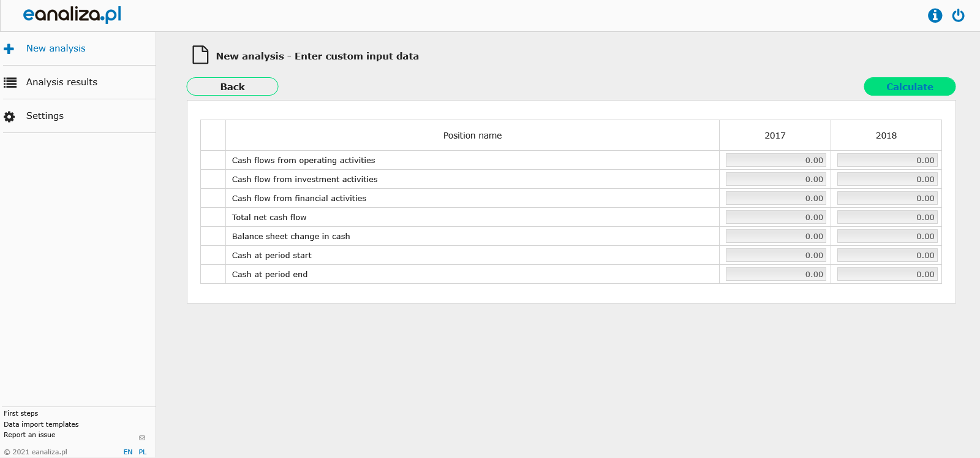The height and width of the screenshot is (458, 980).
Task: Click 'Cash flow from financial activities' row label
Action: pyautogui.click(x=299, y=198)
